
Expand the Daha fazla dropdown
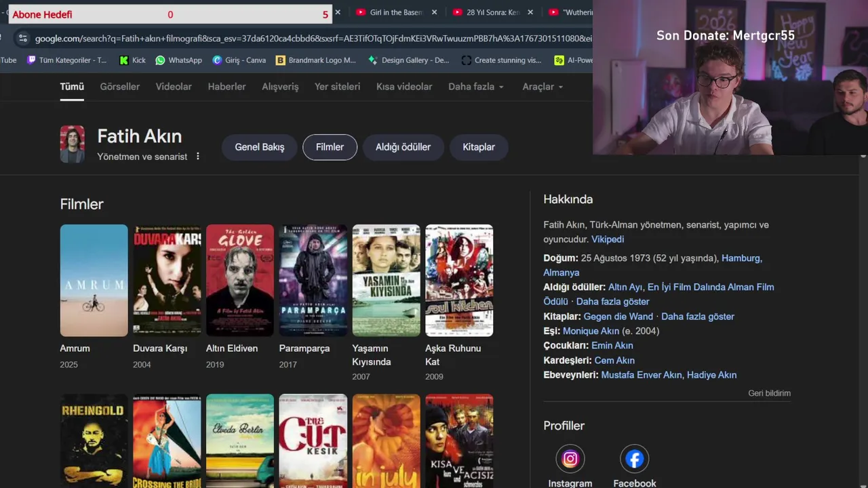476,87
